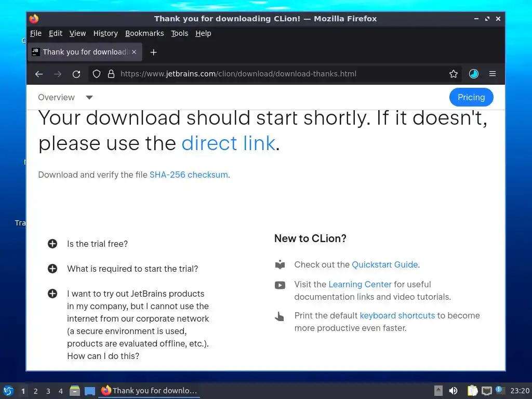
Task: Open a new tab with the plus button
Action: click(153, 52)
